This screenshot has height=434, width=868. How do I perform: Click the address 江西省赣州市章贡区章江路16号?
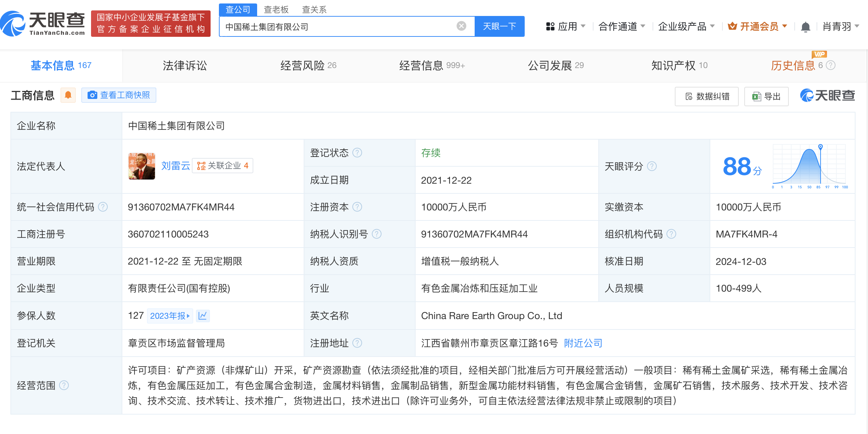tap(489, 343)
